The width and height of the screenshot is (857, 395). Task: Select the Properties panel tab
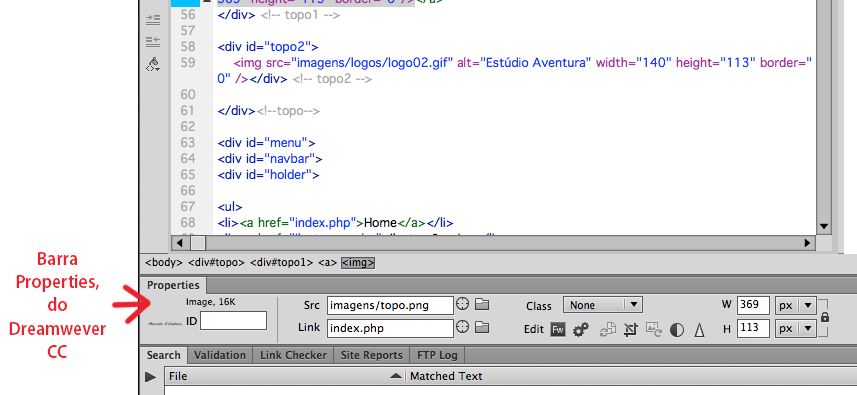click(173, 285)
